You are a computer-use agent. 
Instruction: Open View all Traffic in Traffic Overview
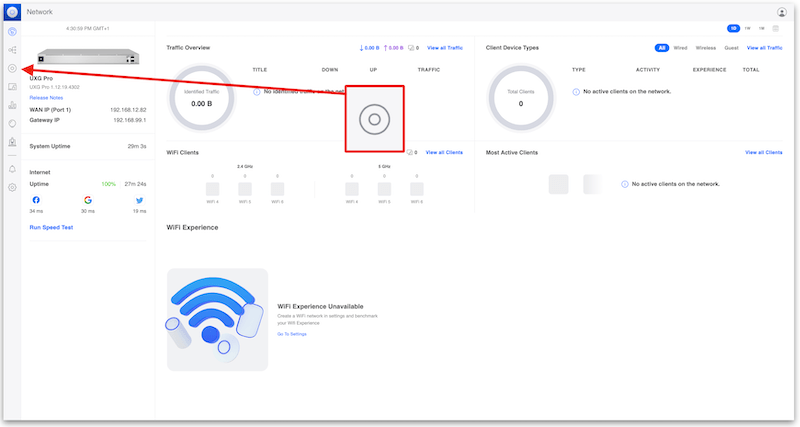(x=445, y=48)
